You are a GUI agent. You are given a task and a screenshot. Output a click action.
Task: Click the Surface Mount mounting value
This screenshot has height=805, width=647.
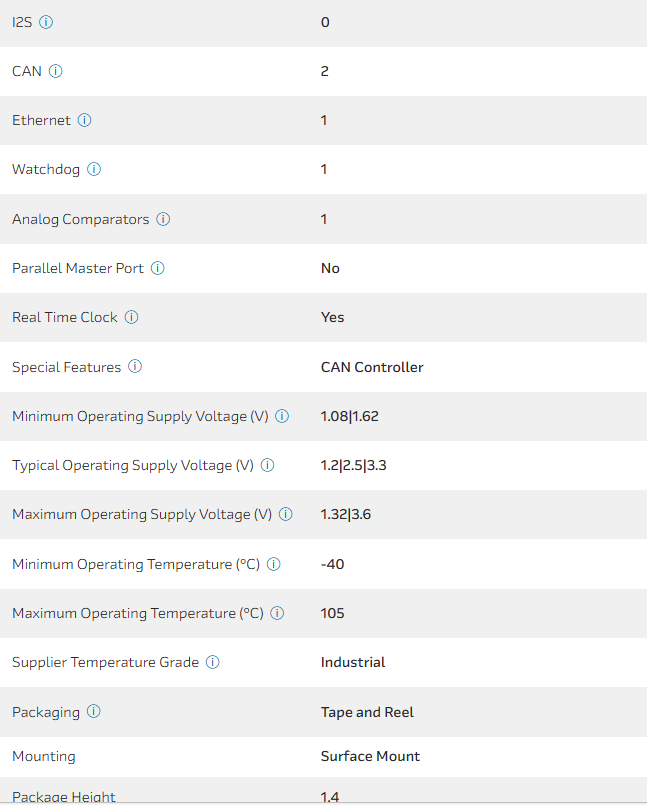pos(370,756)
